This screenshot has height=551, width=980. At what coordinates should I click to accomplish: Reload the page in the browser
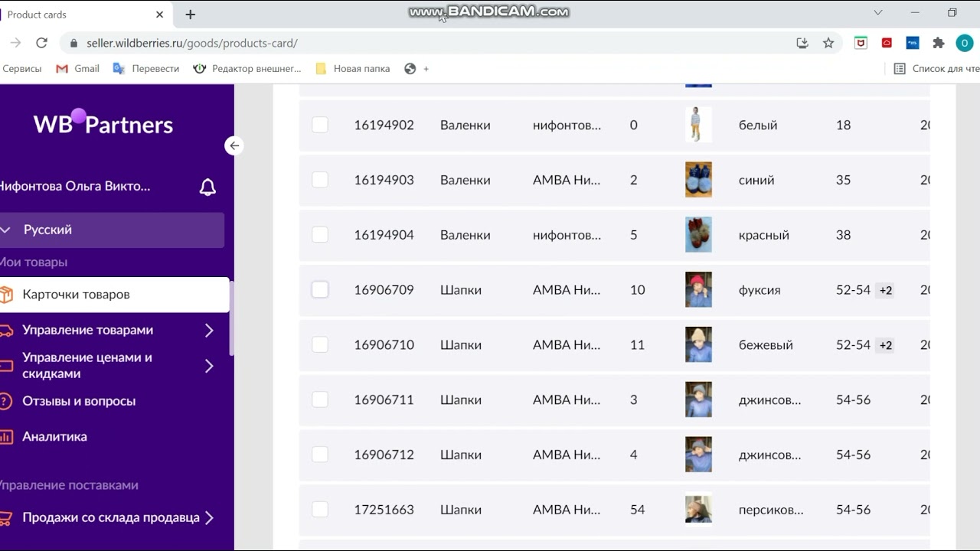tap(41, 43)
